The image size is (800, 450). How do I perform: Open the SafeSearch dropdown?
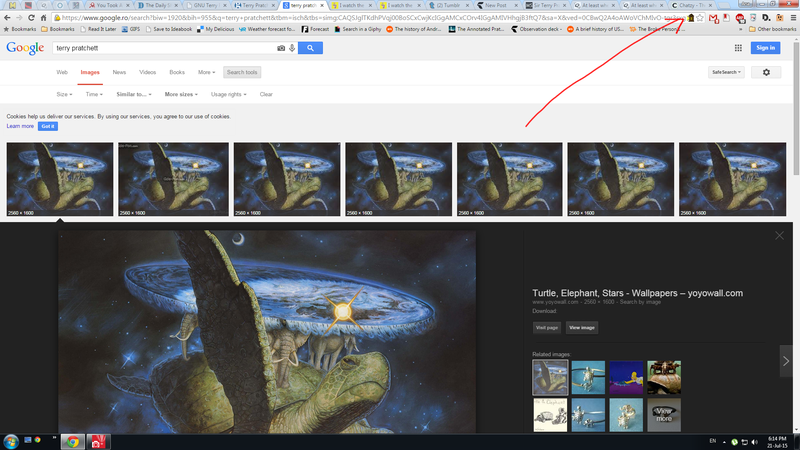[x=726, y=72]
